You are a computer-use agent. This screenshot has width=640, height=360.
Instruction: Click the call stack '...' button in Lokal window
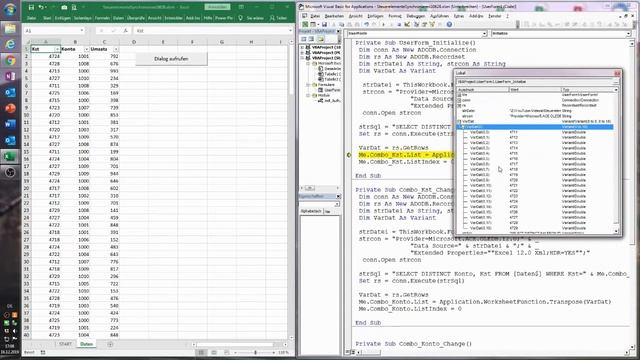coord(616,82)
